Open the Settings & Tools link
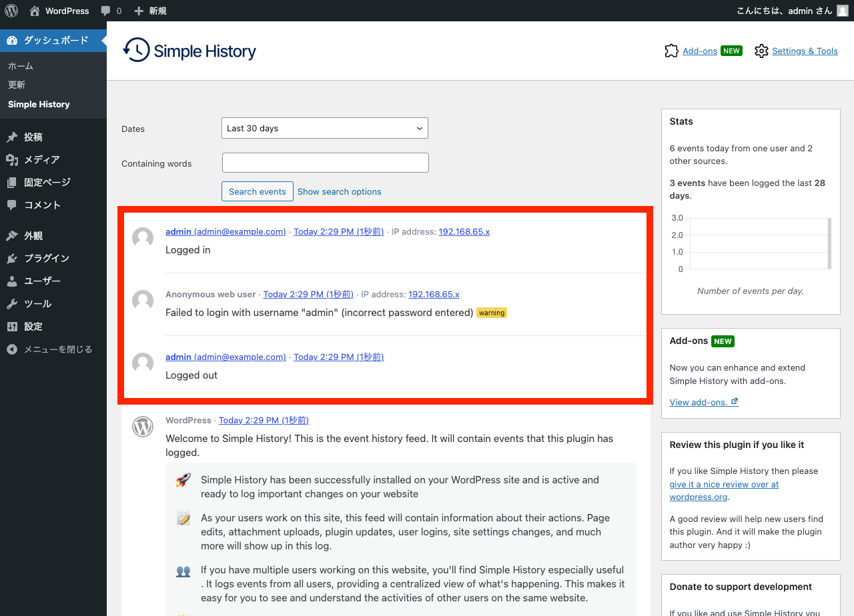The image size is (854, 616). pyautogui.click(x=805, y=51)
